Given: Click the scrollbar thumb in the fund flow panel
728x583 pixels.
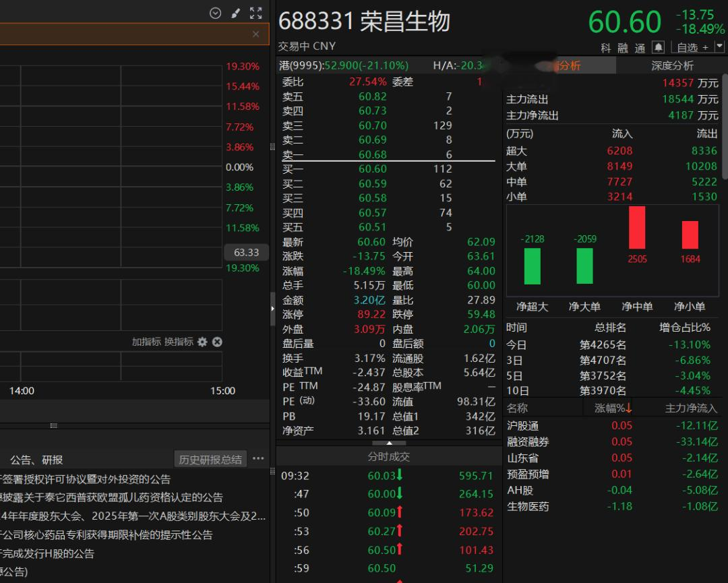Looking at the screenshot, I should 724,125.
